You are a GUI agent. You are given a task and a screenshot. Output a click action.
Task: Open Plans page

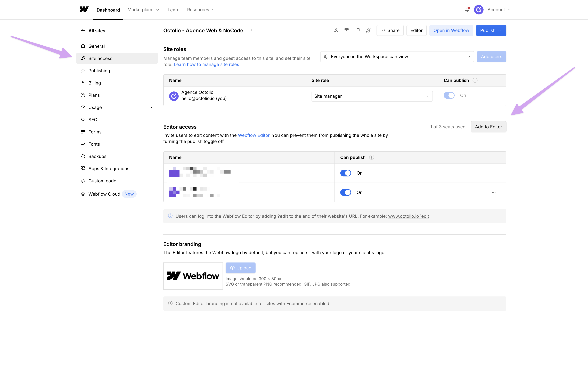(117, 95)
